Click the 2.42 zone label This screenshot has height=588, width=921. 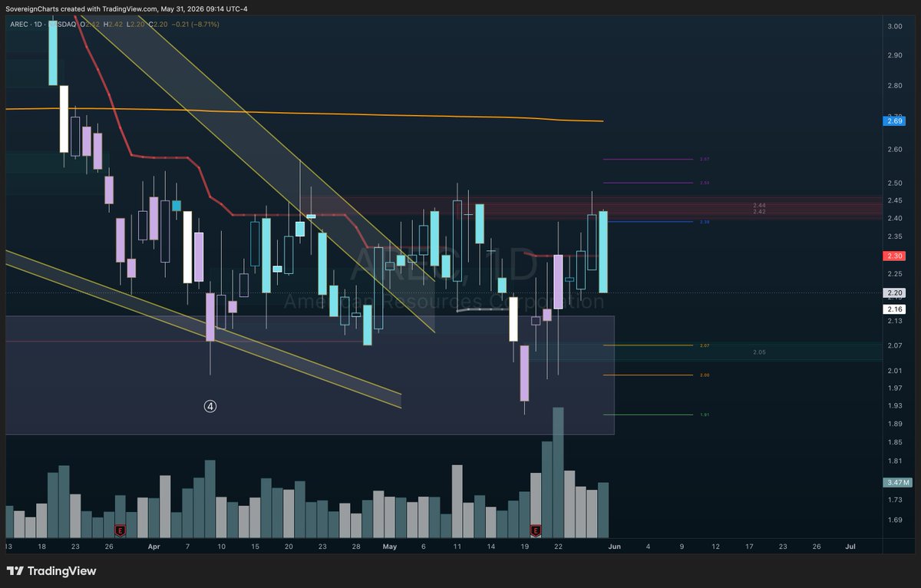pos(760,211)
